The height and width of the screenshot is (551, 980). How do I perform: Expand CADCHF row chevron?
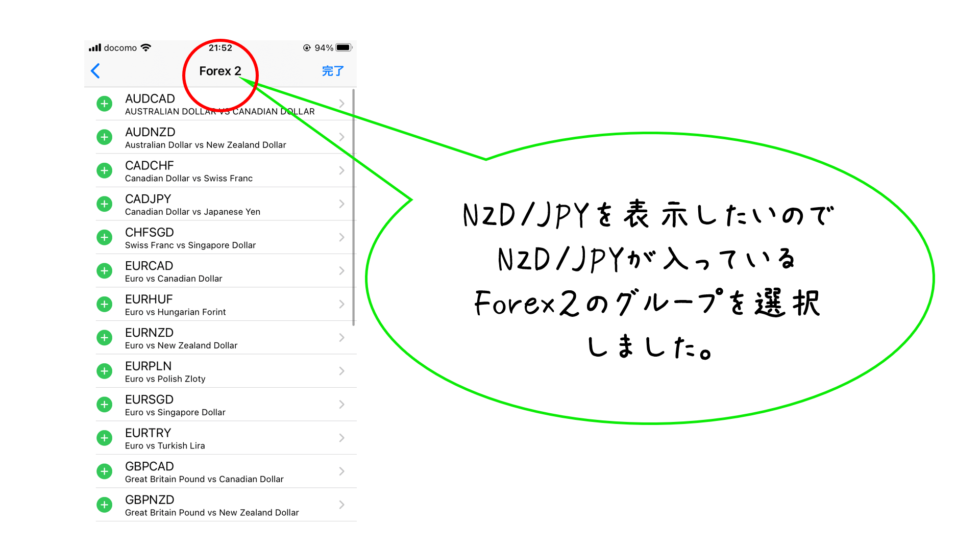pyautogui.click(x=342, y=170)
